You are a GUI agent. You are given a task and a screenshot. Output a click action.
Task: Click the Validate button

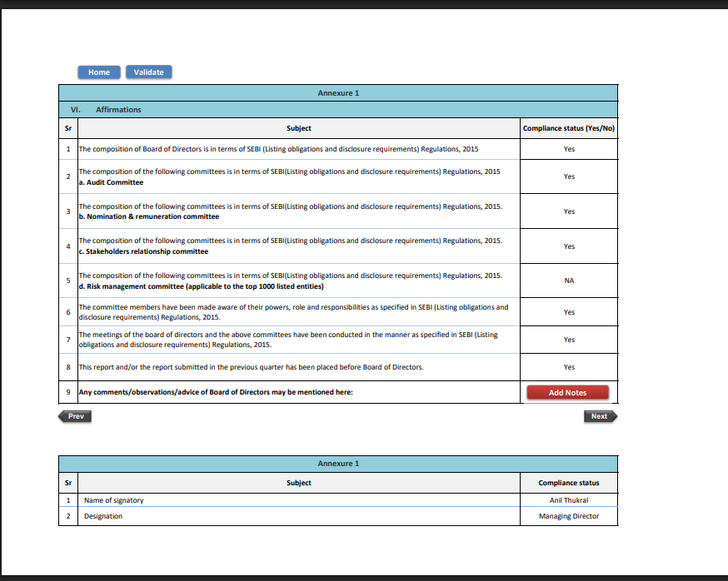point(148,72)
